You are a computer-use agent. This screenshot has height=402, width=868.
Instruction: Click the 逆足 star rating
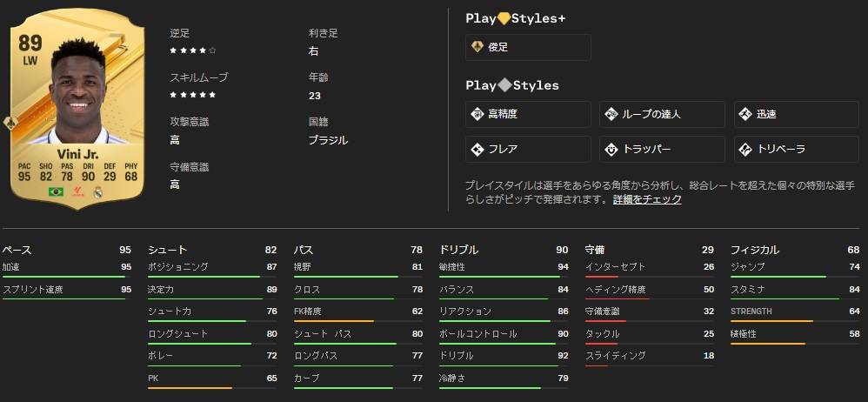tap(193, 50)
